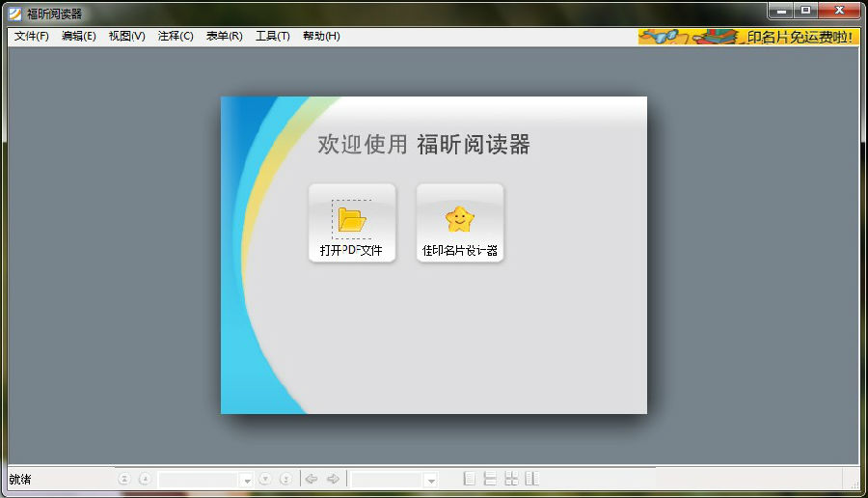Click the Open PDF file folder icon
Viewport: 868px width, 498px height.
(x=352, y=220)
